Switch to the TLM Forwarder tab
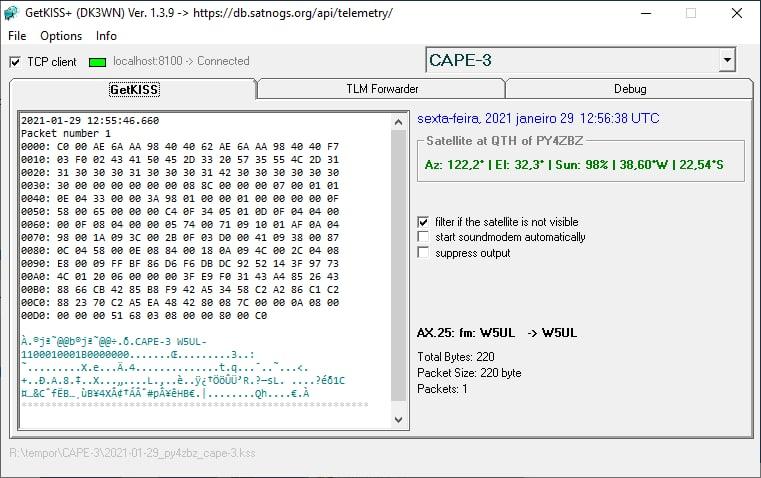This screenshot has width=761, height=478. point(382,89)
